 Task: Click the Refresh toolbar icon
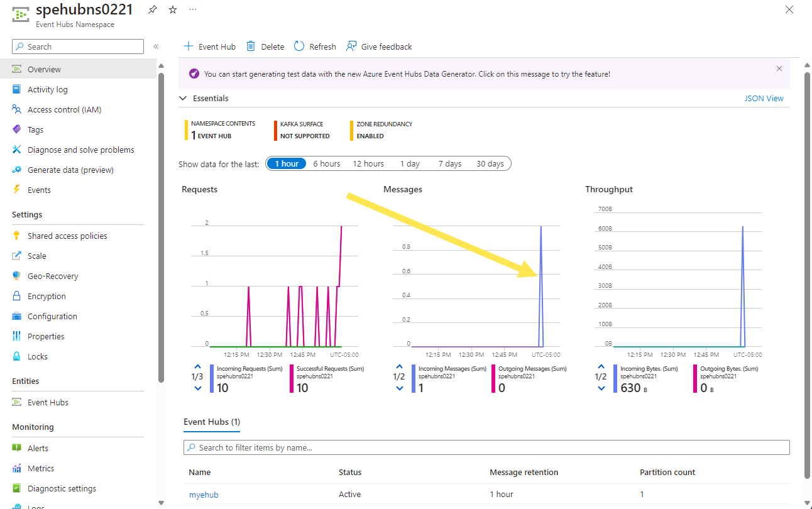point(299,47)
